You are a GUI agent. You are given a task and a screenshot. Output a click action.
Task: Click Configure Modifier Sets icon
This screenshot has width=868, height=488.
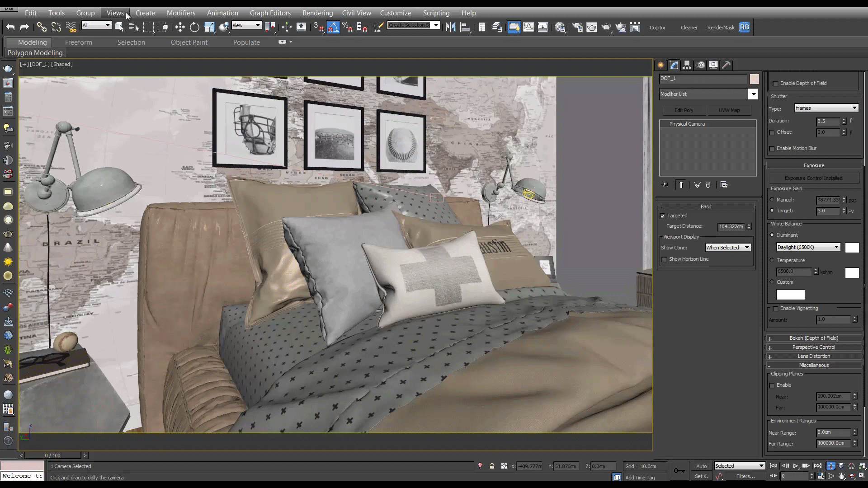tap(724, 185)
